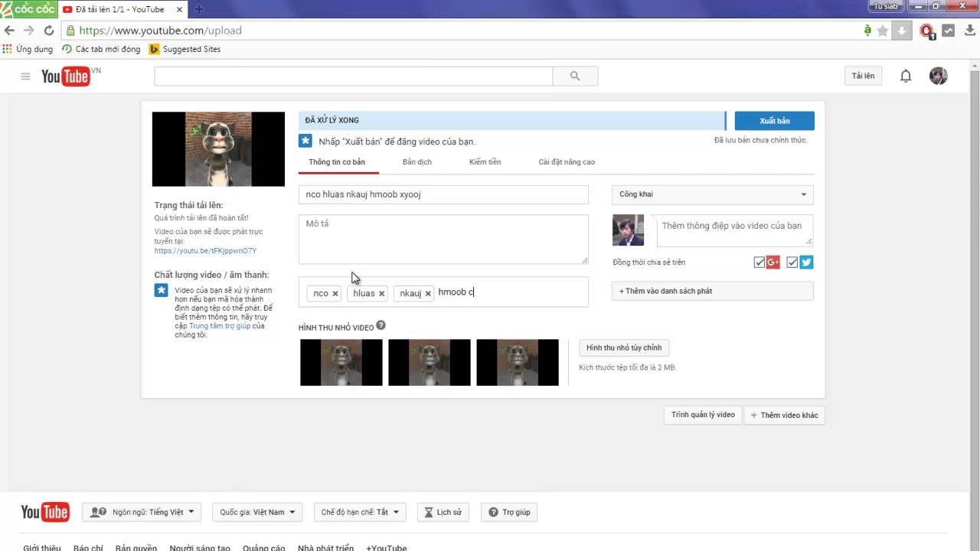Open the Ứng dụng apps grid icon
This screenshot has height=551, width=980.
click(x=8, y=49)
